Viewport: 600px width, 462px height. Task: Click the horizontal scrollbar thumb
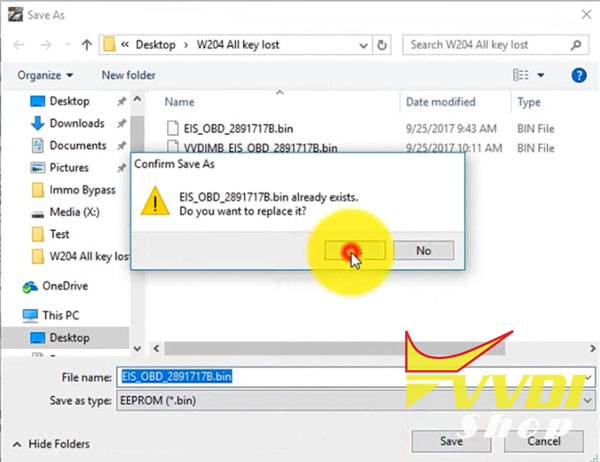tap(334, 349)
